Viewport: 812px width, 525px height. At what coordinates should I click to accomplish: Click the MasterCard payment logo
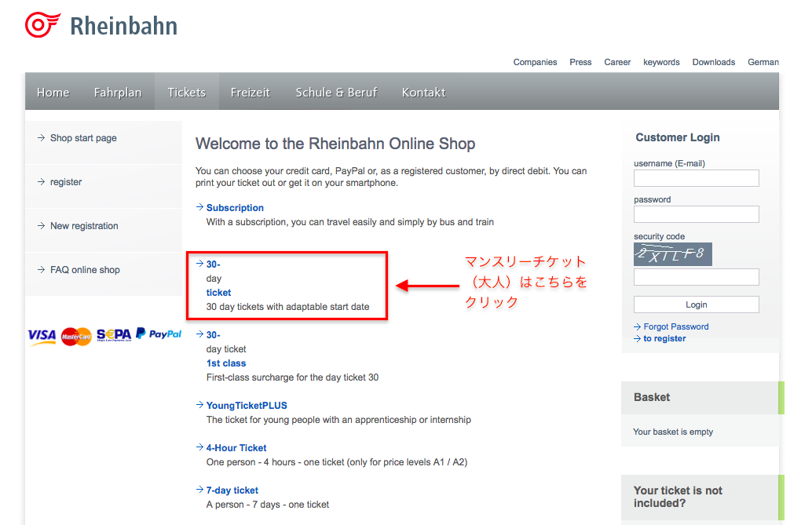76,337
